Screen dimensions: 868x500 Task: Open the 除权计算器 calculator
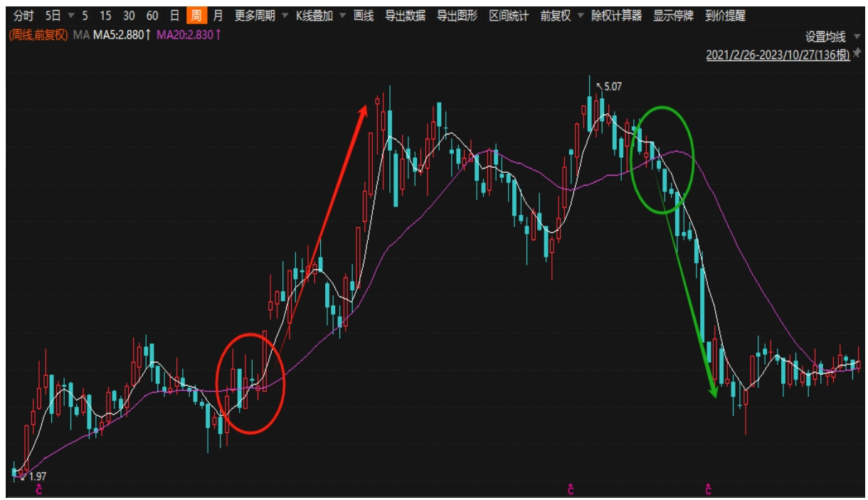pyautogui.click(x=616, y=16)
